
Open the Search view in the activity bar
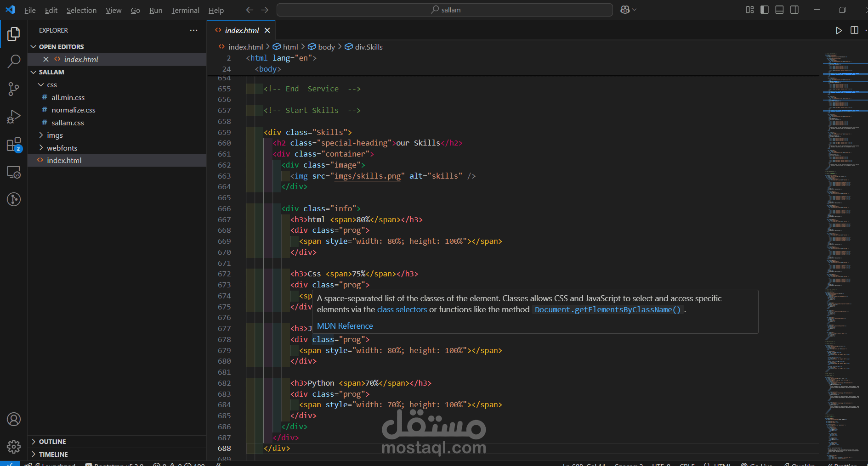(x=14, y=61)
